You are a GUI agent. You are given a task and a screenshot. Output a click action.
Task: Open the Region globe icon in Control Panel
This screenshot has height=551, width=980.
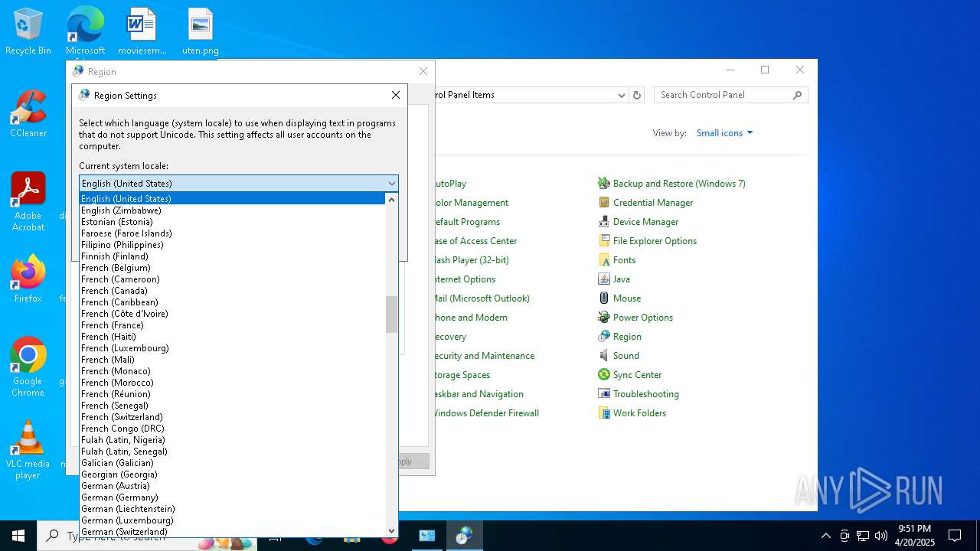click(604, 337)
